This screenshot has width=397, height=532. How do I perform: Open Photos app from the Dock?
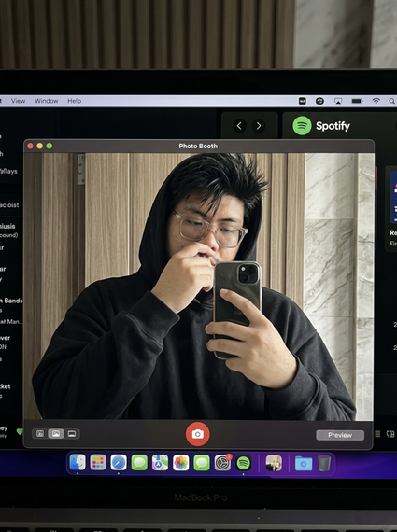pyautogui.click(x=180, y=463)
